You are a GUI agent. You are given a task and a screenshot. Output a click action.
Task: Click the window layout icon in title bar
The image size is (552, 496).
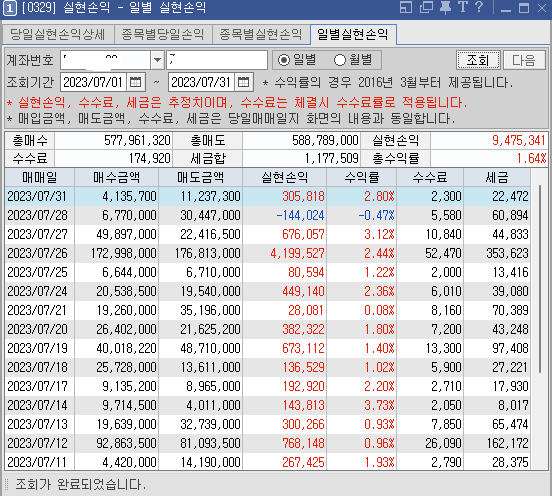pyautogui.click(x=406, y=7)
